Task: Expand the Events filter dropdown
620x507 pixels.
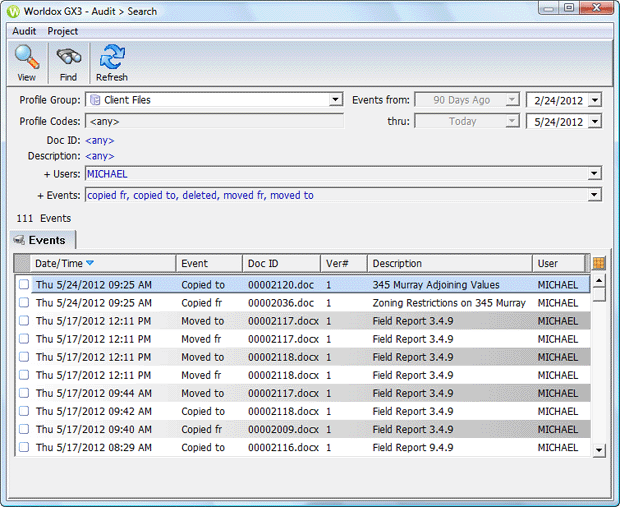Action: tap(595, 195)
